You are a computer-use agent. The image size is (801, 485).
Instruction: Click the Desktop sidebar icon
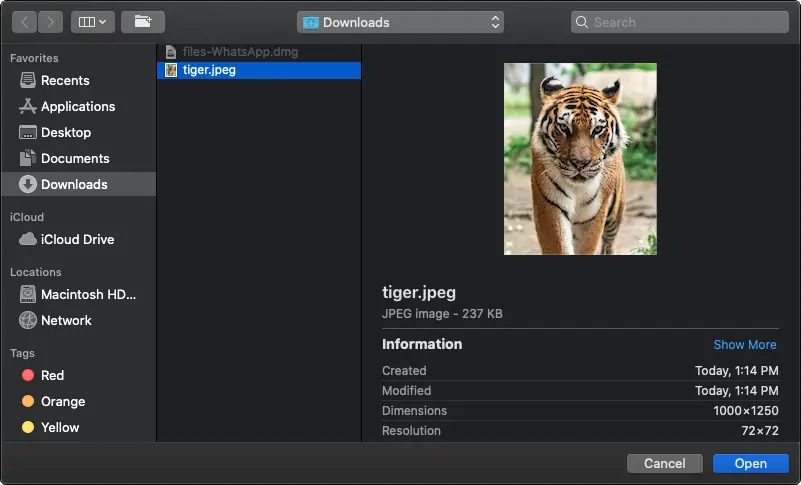(x=28, y=132)
